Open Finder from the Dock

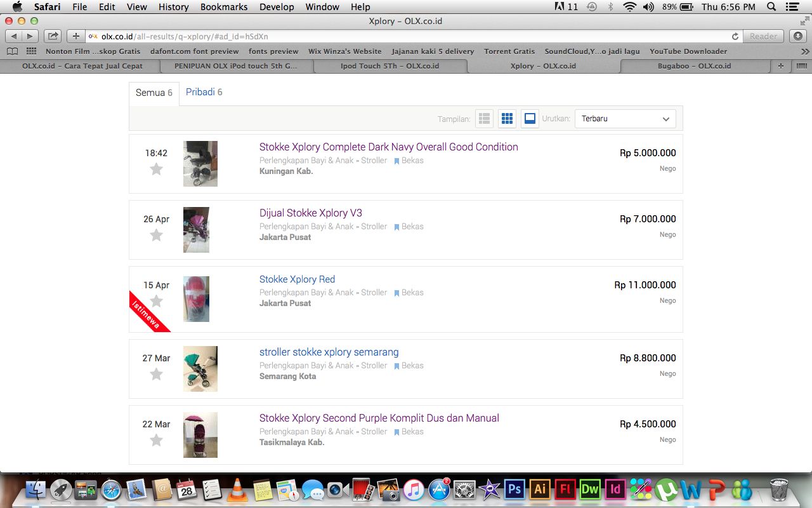click(x=36, y=490)
